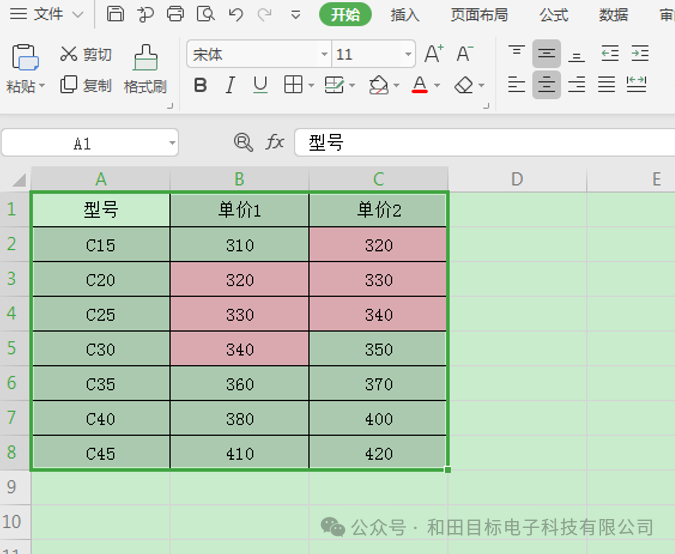Open the Name Box A1 dropdown arrow
Image resolution: width=675 pixels, height=554 pixels.
pyautogui.click(x=172, y=142)
